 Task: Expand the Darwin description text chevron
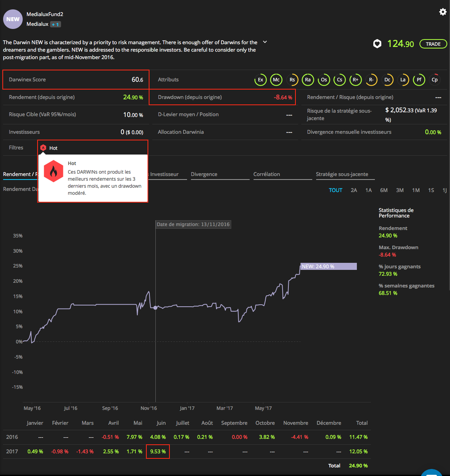(x=265, y=42)
